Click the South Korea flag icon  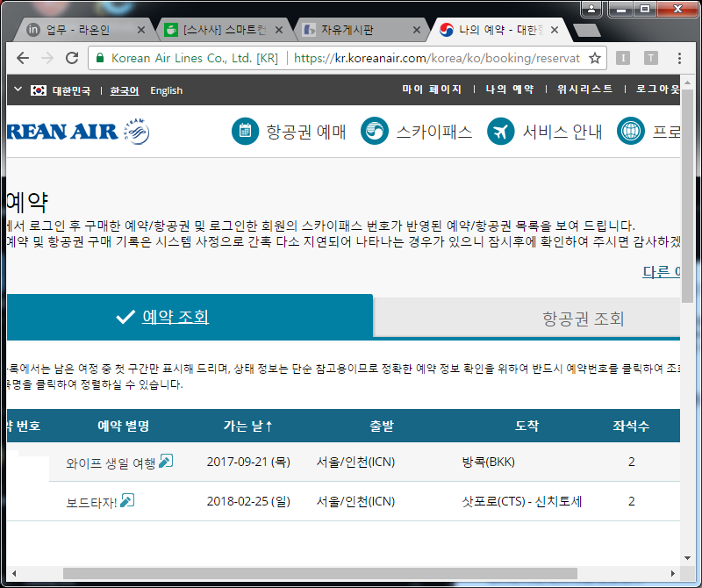click(39, 90)
